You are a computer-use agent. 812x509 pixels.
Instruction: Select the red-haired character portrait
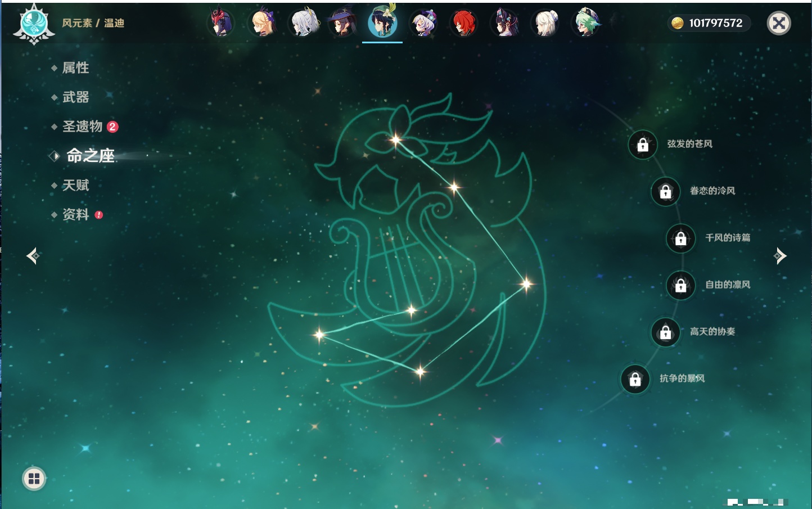[x=463, y=23]
